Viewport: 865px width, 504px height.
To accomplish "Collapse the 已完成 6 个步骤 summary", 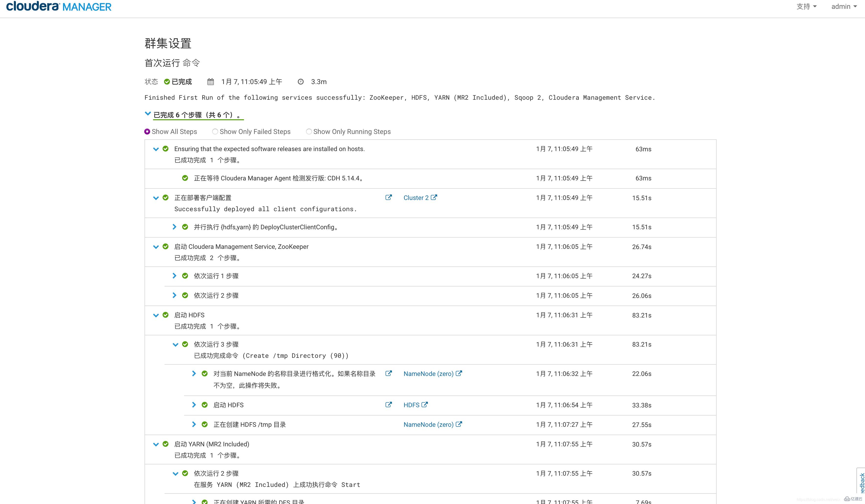I will tap(148, 114).
